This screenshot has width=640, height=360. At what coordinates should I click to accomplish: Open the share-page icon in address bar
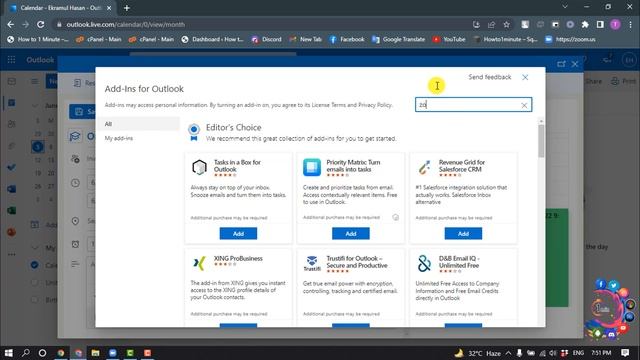click(x=491, y=24)
